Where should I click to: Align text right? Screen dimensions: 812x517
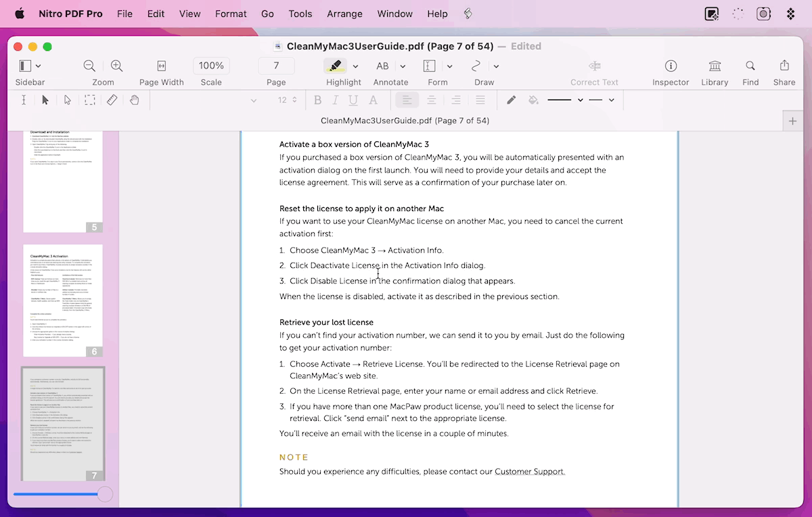[456, 100]
